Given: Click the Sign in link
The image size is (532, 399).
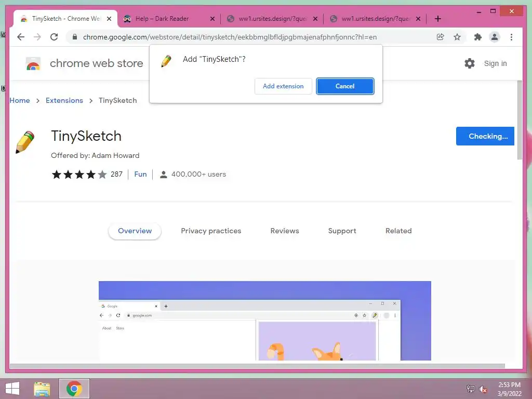Looking at the screenshot, I should pyautogui.click(x=495, y=63).
